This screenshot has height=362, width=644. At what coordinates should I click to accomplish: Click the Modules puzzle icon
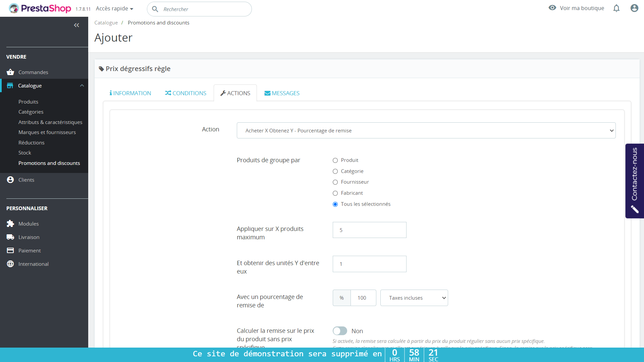10,224
